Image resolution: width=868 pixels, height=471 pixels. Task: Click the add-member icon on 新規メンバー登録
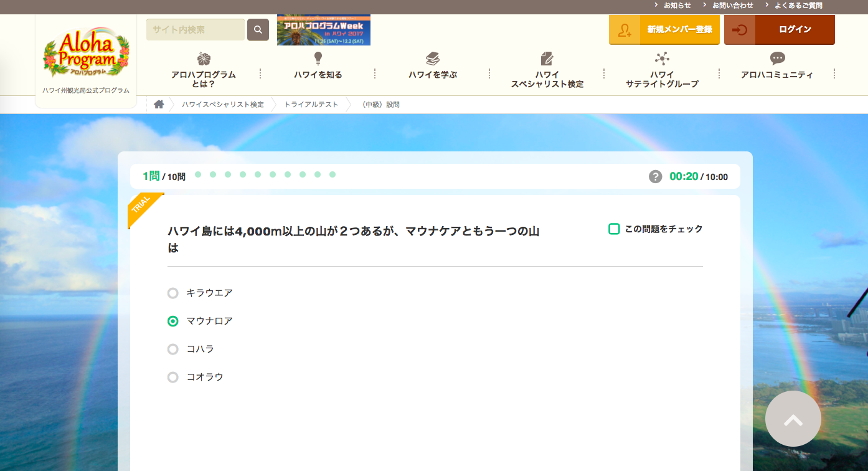[625, 30]
